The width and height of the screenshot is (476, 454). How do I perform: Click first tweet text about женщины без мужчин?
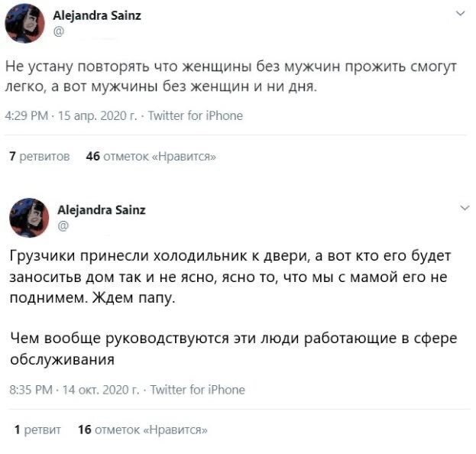pyautogui.click(x=231, y=76)
